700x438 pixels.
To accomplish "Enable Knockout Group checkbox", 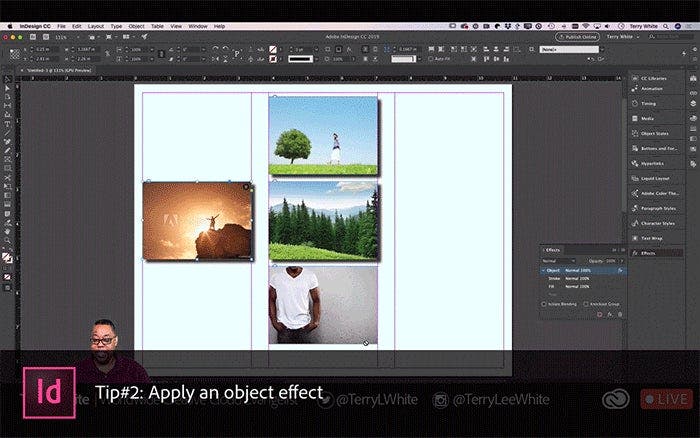I will pyautogui.click(x=585, y=303).
